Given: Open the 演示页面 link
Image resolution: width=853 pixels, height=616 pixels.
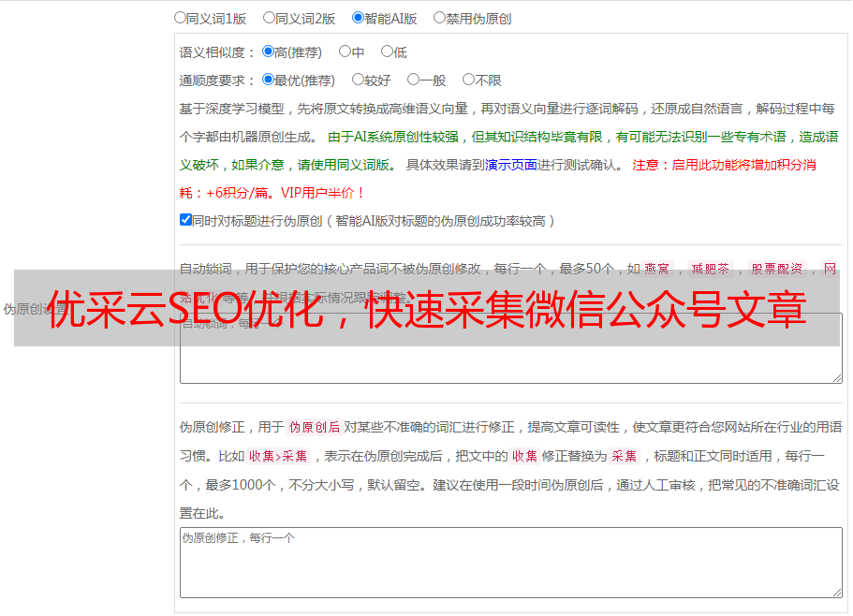Looking at the screenshot, I should (x=510, y=165).
